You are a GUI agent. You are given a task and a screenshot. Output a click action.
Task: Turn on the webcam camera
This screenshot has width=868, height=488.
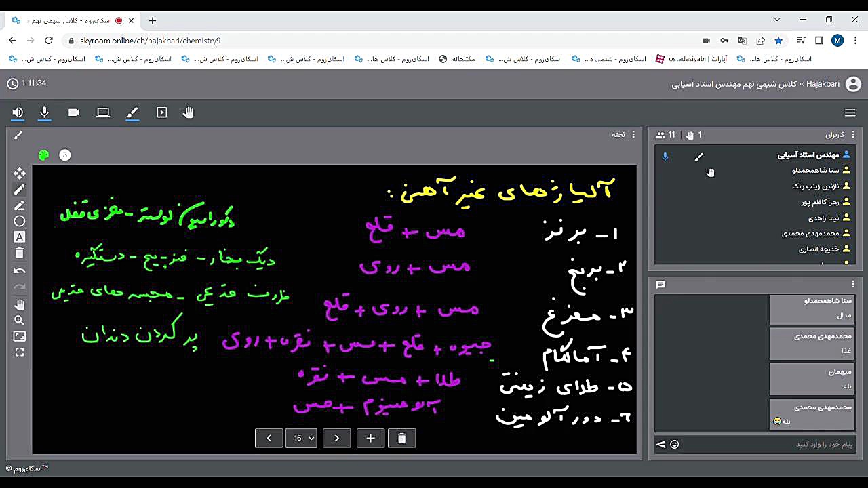[74, 113]
